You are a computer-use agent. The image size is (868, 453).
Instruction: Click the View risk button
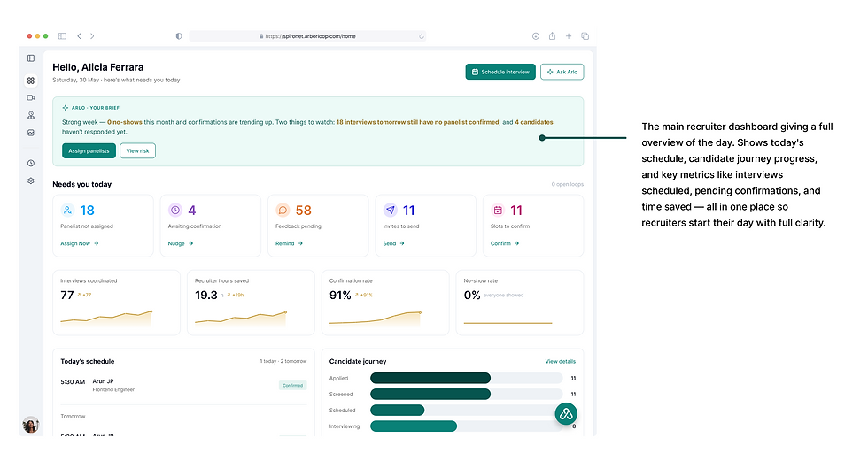[137, 150]
